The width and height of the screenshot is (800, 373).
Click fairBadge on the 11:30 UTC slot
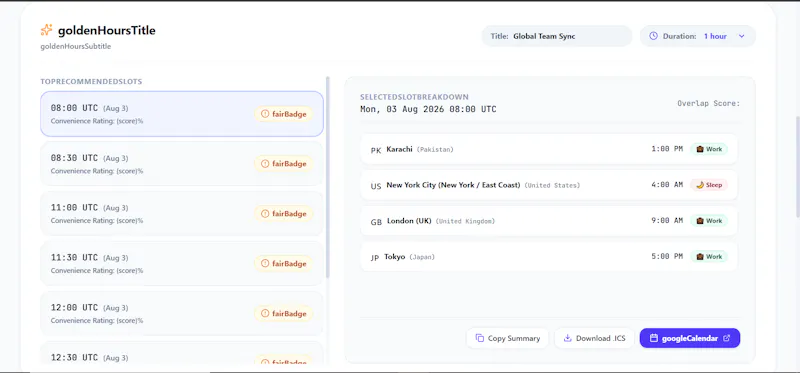[284, 264]
